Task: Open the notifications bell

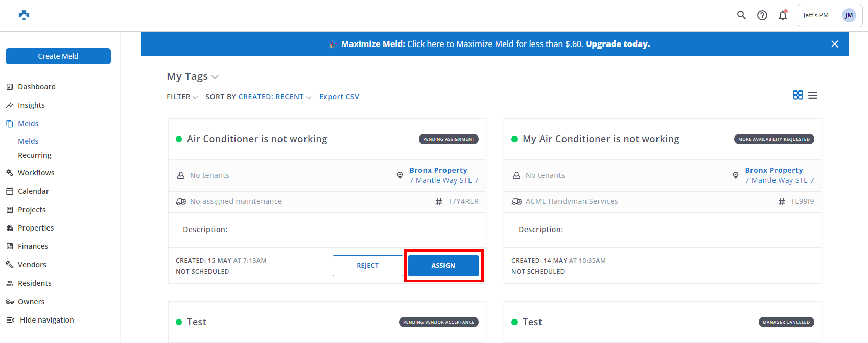Action: 783,15
